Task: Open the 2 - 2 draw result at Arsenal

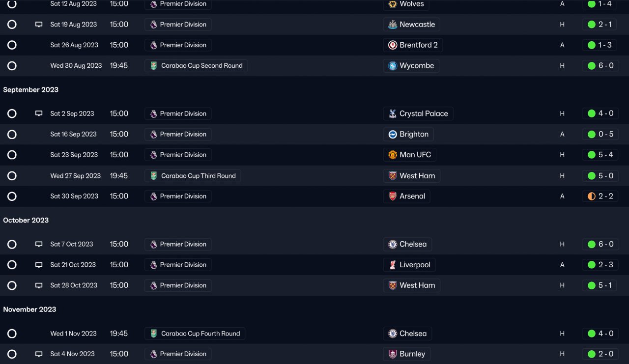Action: 605,196
